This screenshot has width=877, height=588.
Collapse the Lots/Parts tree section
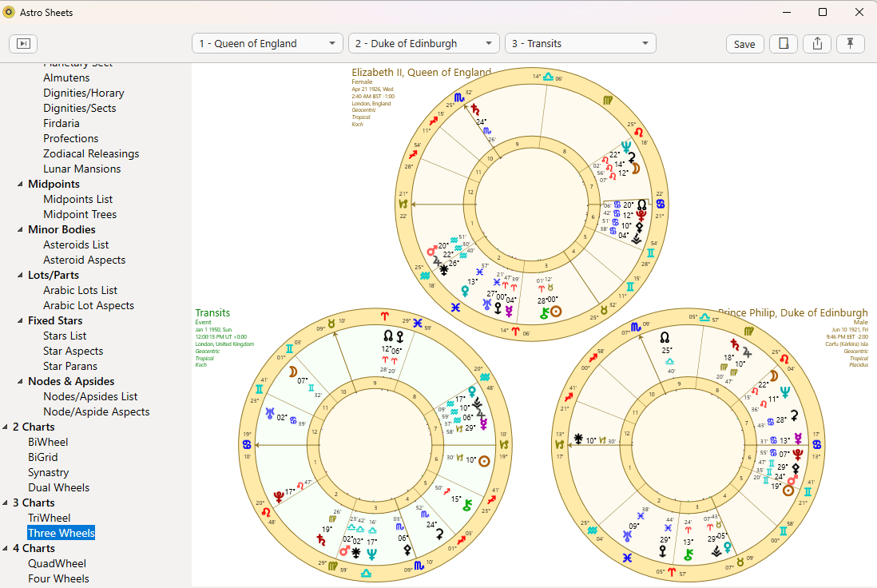click(x=20, y=276)
